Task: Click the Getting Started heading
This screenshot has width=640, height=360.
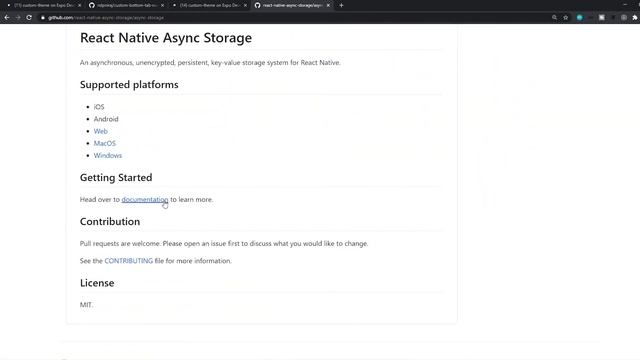Action: coord(116,178)
